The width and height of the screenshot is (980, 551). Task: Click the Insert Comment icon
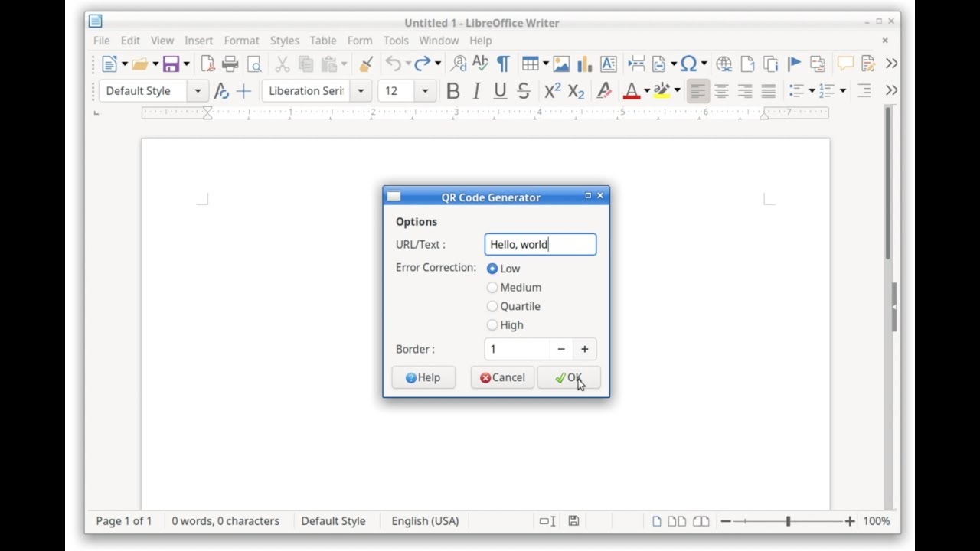845,64
